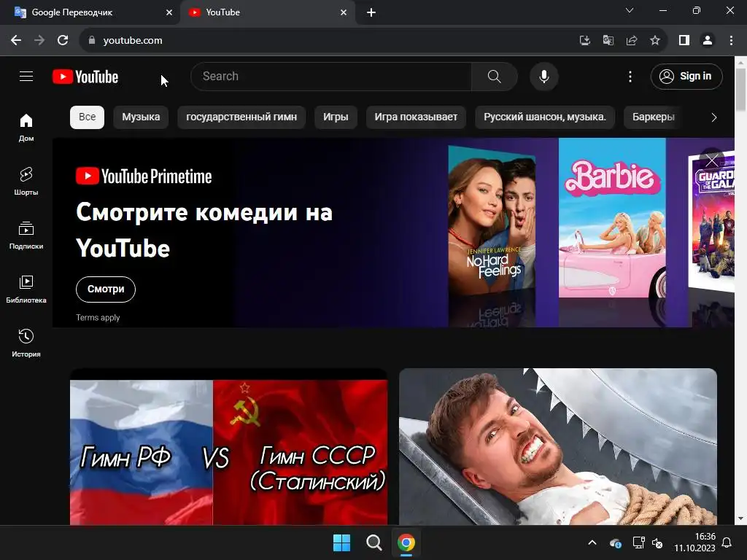Reload the page
The width and height of the screenshot is (747, 560).
pyautogui.click(x=63, y=41)
